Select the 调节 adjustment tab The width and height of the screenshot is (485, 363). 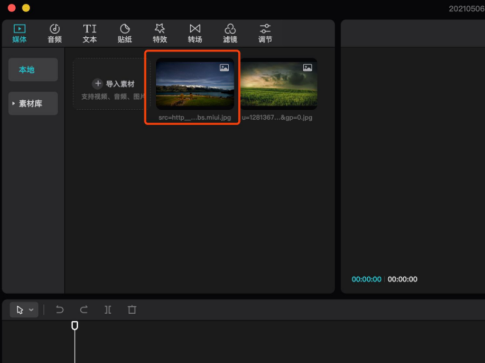[265, 33]
